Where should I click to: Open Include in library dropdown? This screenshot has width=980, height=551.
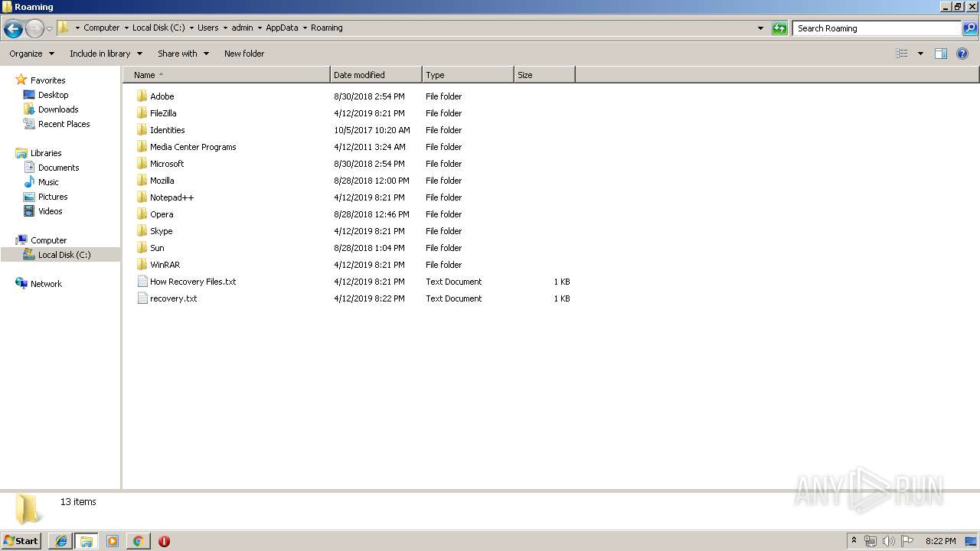coord(106,54)
